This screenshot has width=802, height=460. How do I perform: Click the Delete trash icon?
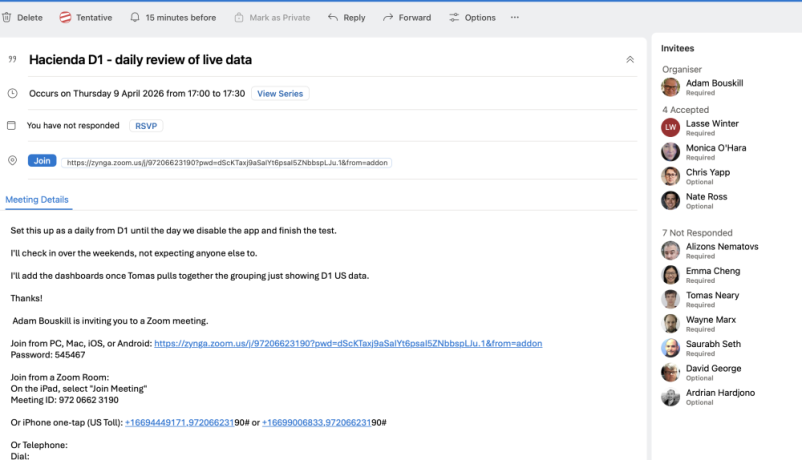(x=7, y=17)
